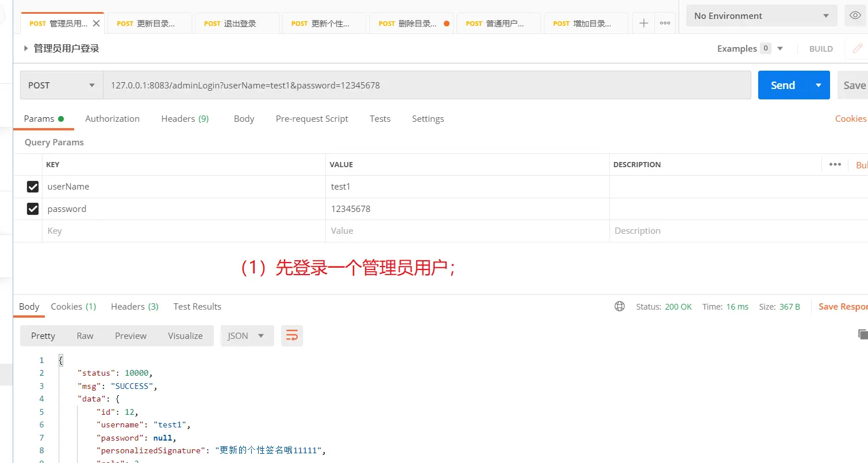Click the network globe icon in response bar
Viewport: 868px width, 463px height.
tap(620, 307)
